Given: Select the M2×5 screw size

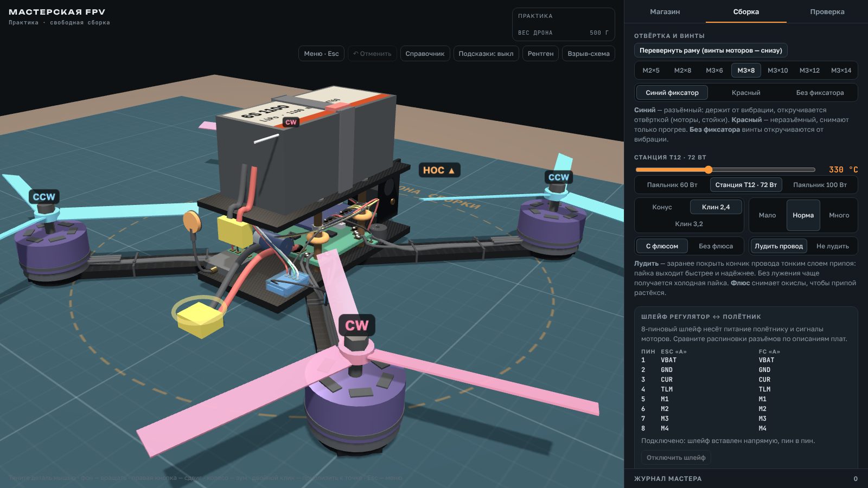Looking at the screenshot, I should (x=651, y=70).
